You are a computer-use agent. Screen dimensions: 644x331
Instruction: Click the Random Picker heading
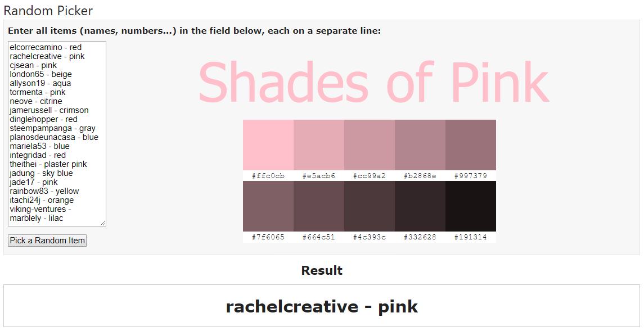pyautogui.click(x=48, y=10)
